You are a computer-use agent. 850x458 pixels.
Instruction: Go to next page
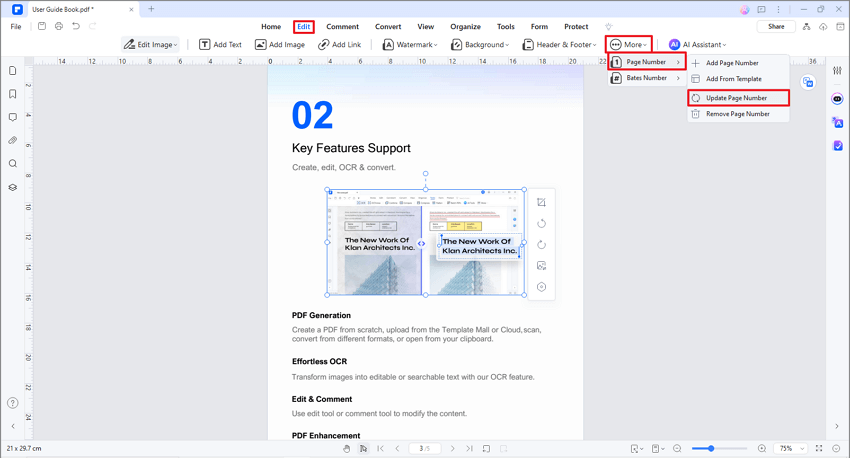pos(453,448)
